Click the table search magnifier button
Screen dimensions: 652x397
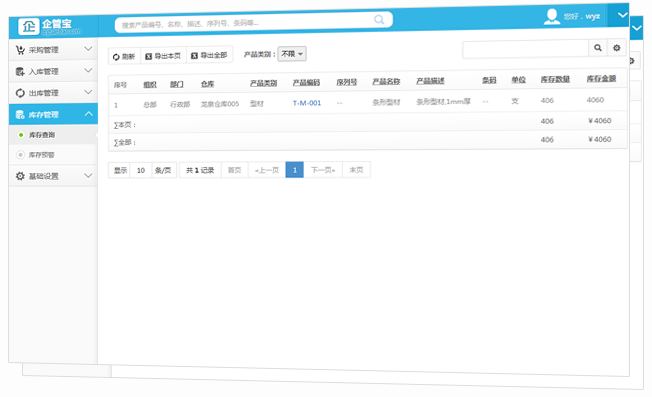(x=598, y=48)
